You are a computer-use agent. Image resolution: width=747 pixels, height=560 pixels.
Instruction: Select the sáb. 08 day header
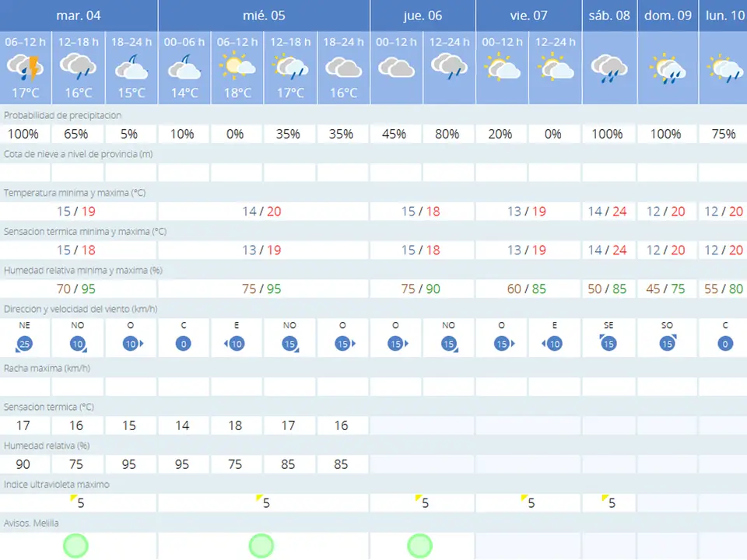coord(609,16)
